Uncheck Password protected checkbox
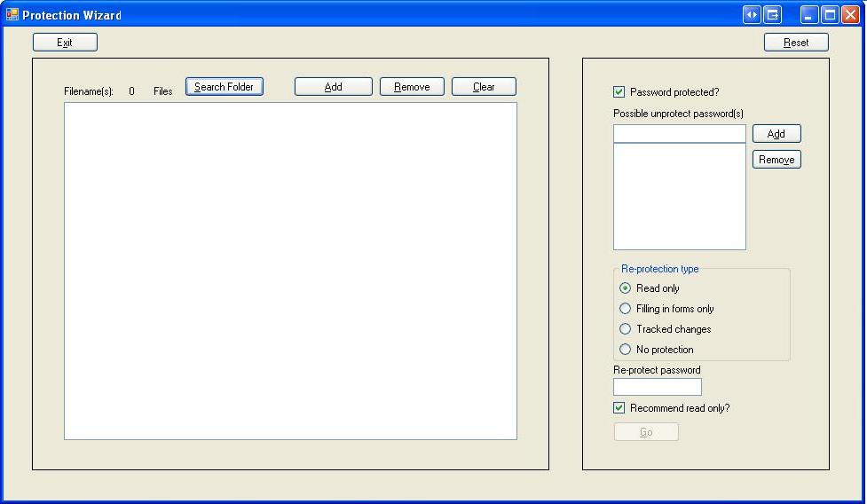 click(x=619, y=91)
